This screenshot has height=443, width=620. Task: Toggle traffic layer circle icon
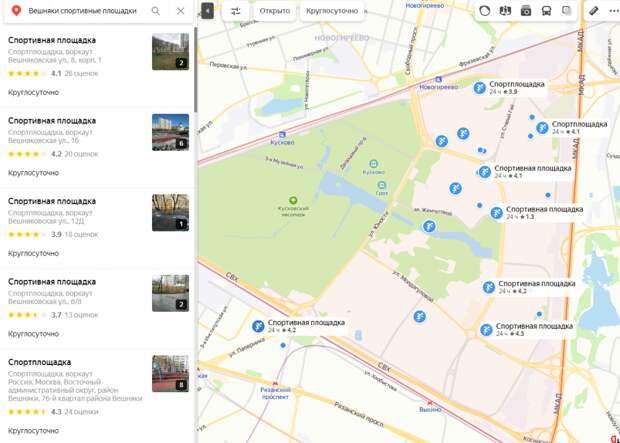484,11
